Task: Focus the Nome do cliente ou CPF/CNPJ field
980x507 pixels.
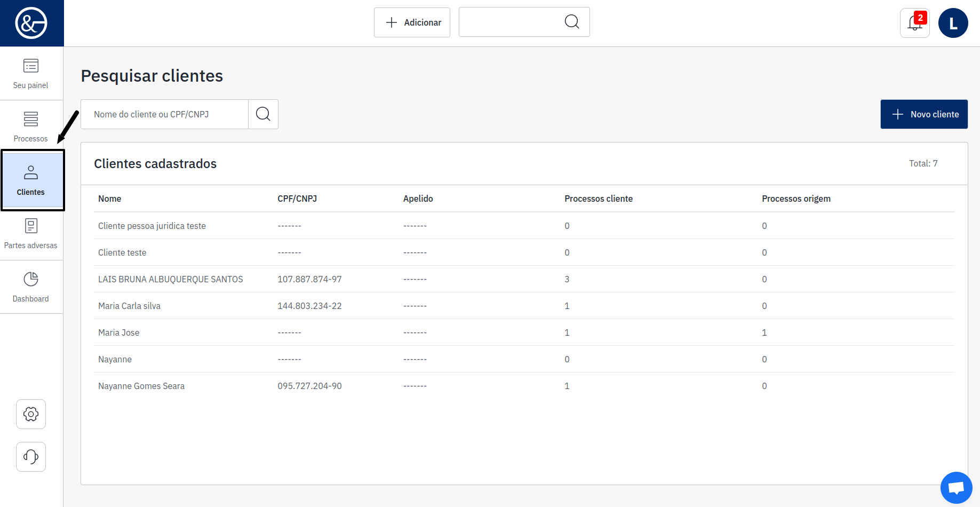Action: coord(165,114)
